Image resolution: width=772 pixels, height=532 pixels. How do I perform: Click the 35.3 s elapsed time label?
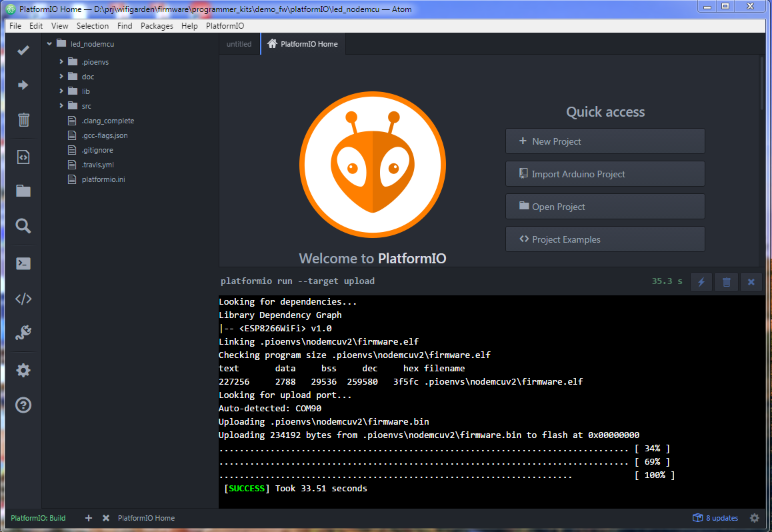pyautogui.click(x=667, y=281)
